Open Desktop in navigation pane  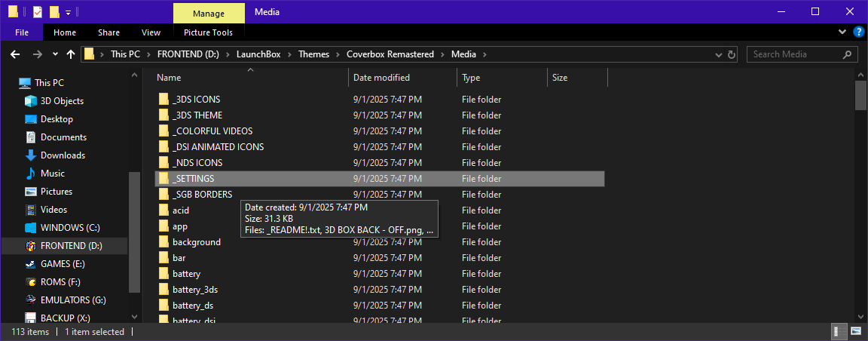point(57,119)
